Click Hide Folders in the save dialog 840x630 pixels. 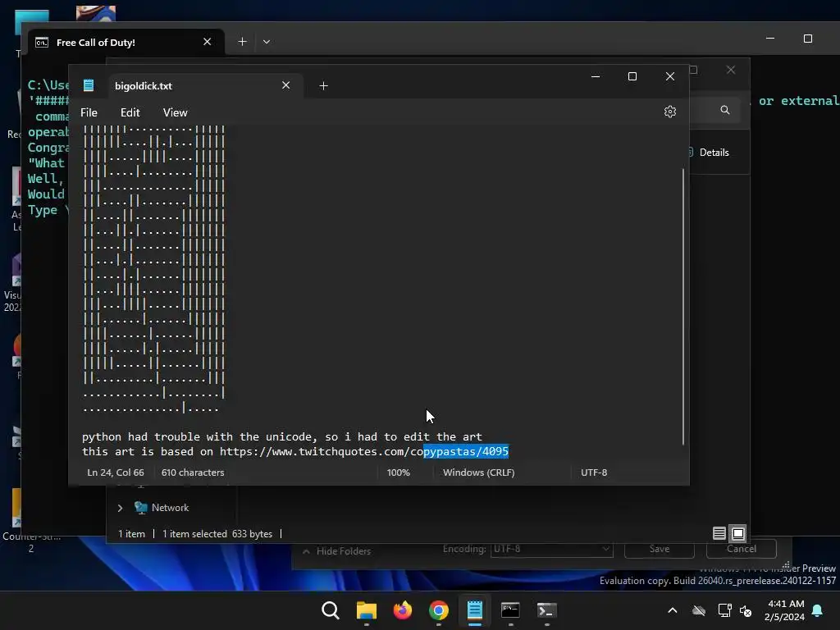click(x=337, y=551)
